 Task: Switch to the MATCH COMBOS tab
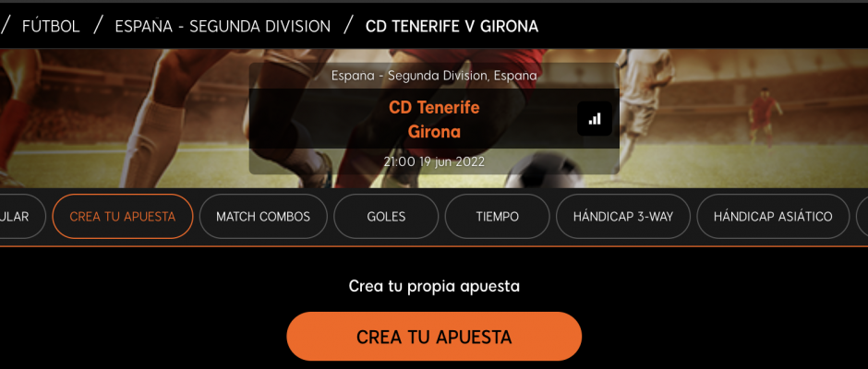(x=263, y=216)
